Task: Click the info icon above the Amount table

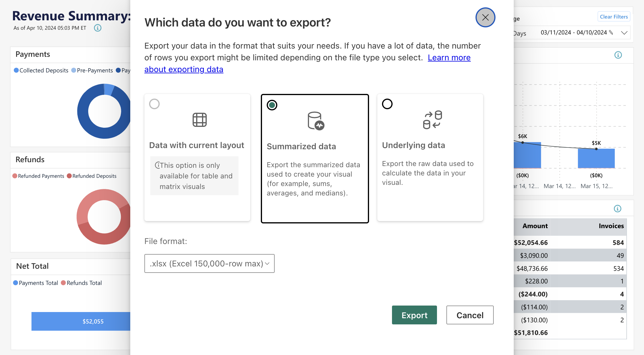Action: click(618, 209)
